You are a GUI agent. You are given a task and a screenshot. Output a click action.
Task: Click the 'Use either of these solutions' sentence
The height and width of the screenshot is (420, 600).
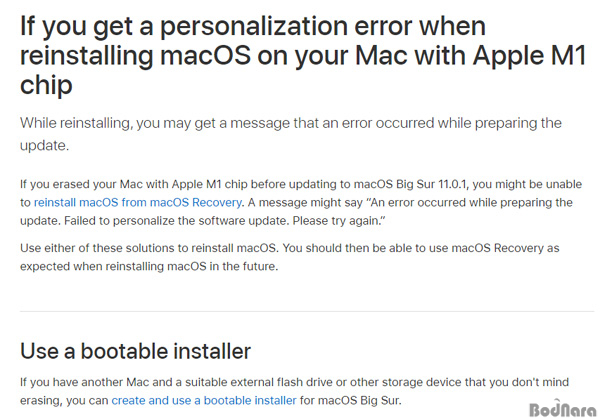coord(150,248)
